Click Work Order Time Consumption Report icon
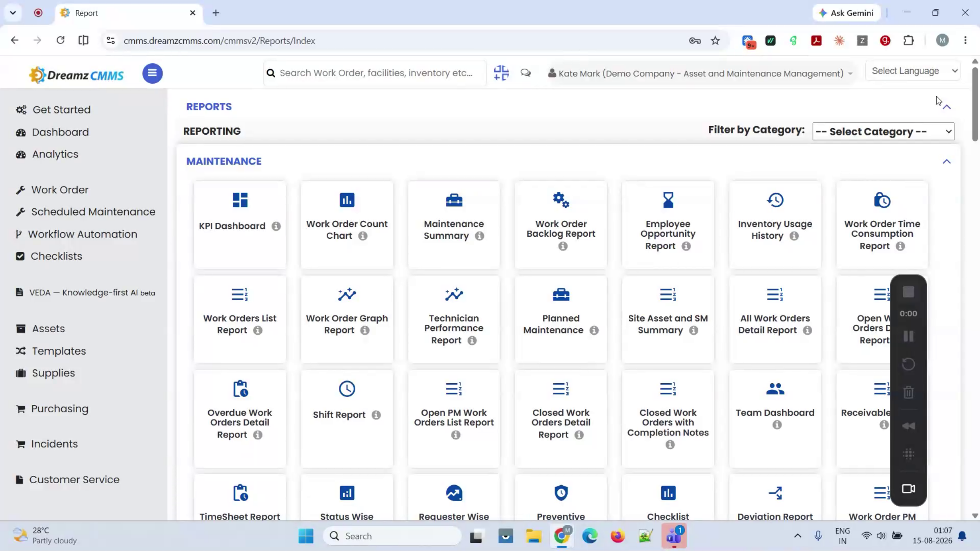 (882, 200)
